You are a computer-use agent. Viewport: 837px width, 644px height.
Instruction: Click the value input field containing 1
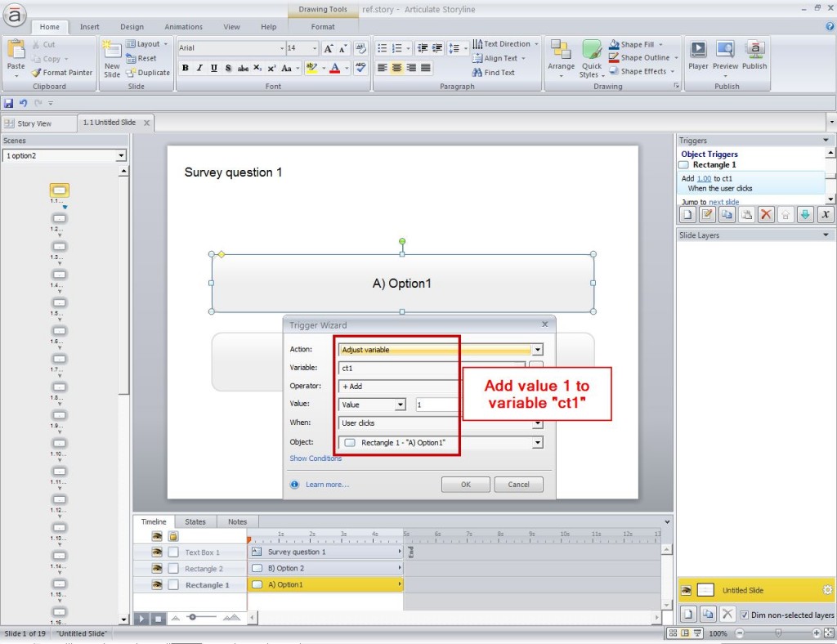(x=436, y=405)
